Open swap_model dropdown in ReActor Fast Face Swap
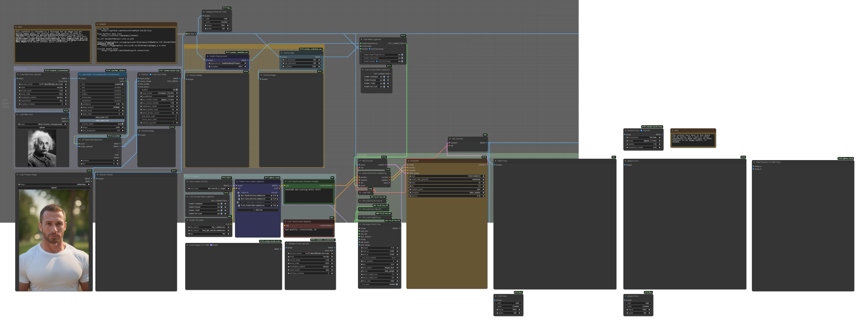 (x=159, y=93)
